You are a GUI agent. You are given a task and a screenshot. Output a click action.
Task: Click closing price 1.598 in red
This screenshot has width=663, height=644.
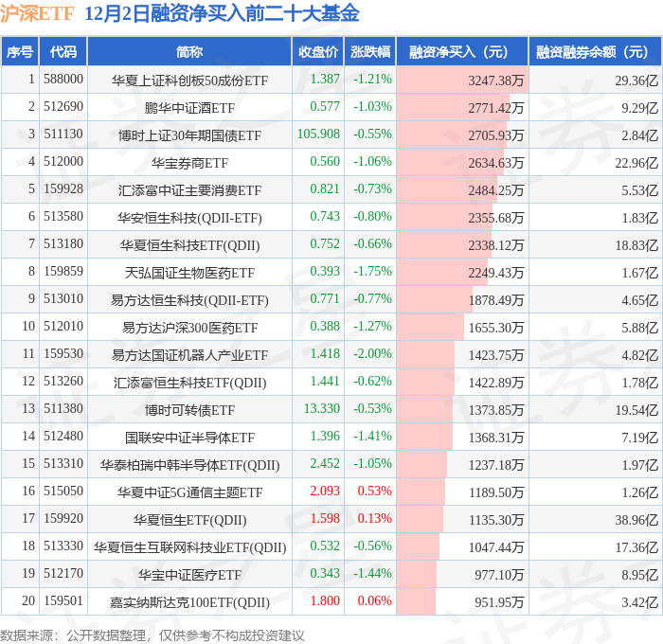coord(325,519)
